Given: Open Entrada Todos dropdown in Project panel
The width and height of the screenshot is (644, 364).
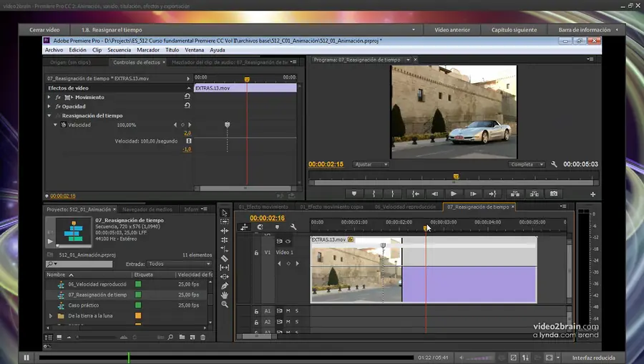Looking at the screenshot, I should pos(180,264).
